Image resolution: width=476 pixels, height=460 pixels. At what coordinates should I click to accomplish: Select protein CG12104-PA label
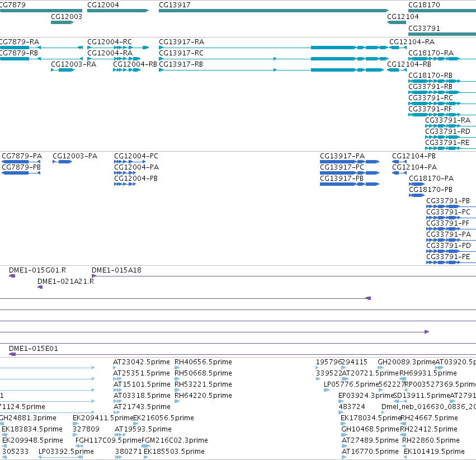414,168
